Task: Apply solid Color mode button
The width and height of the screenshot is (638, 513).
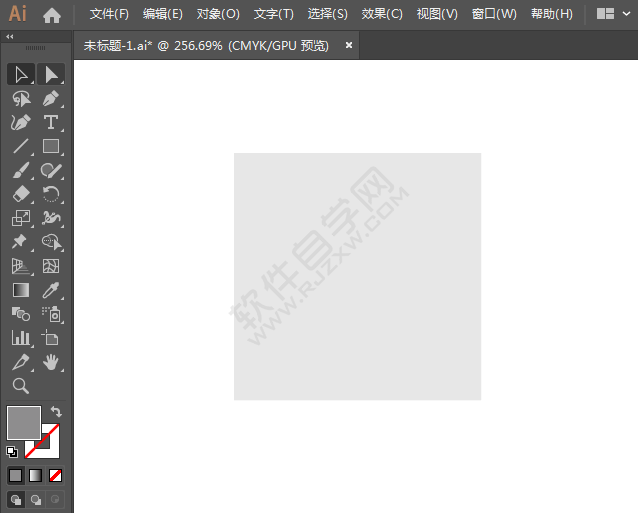Action: point(15,475)
